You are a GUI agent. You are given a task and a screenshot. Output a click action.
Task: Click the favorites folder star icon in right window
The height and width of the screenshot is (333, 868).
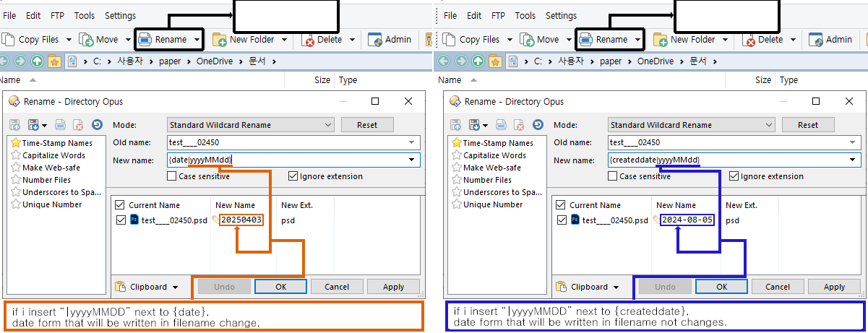tap(494, 61)
